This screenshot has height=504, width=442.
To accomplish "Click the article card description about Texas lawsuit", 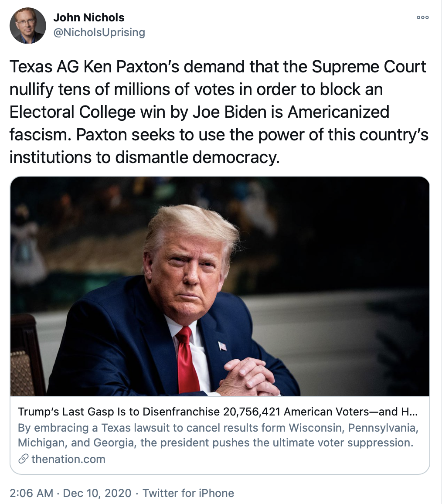I will (x=218, y=436).
